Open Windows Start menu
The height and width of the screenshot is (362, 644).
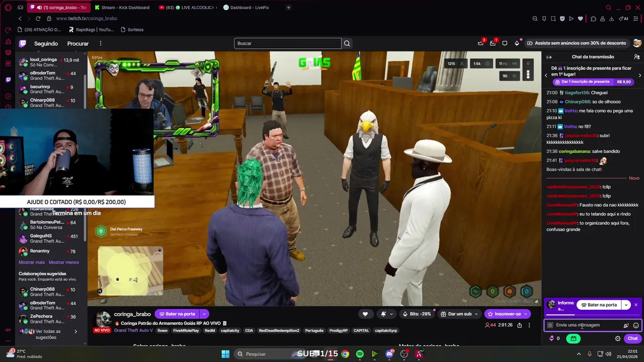(x=225, y=354)
